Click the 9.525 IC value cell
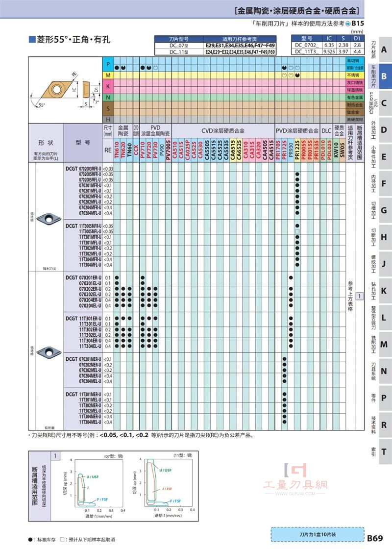The image size is (392, 549). coord(329,51)
